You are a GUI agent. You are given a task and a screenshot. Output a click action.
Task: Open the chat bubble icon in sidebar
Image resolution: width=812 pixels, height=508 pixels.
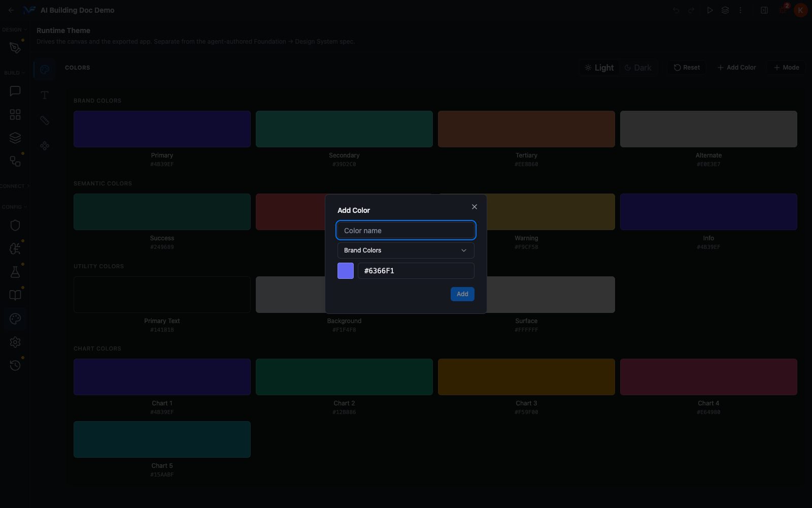pyautogui.click(x=15, y=91)
